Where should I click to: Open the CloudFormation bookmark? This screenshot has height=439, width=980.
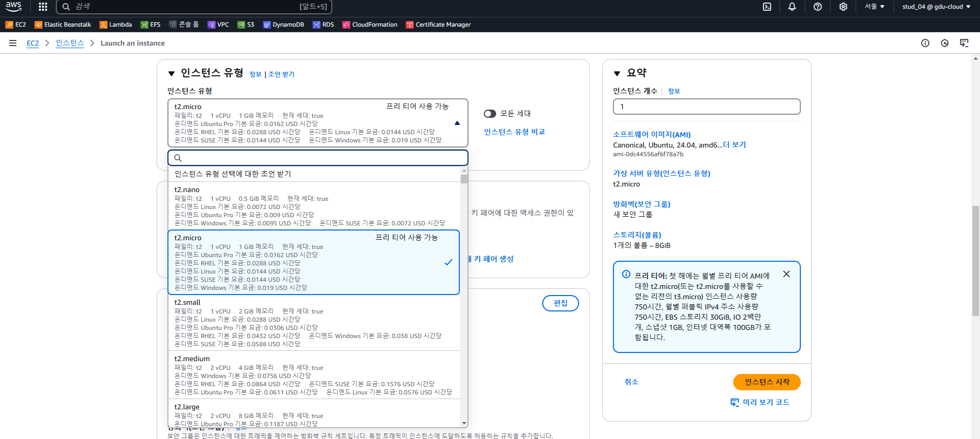(x=370, y=25)
